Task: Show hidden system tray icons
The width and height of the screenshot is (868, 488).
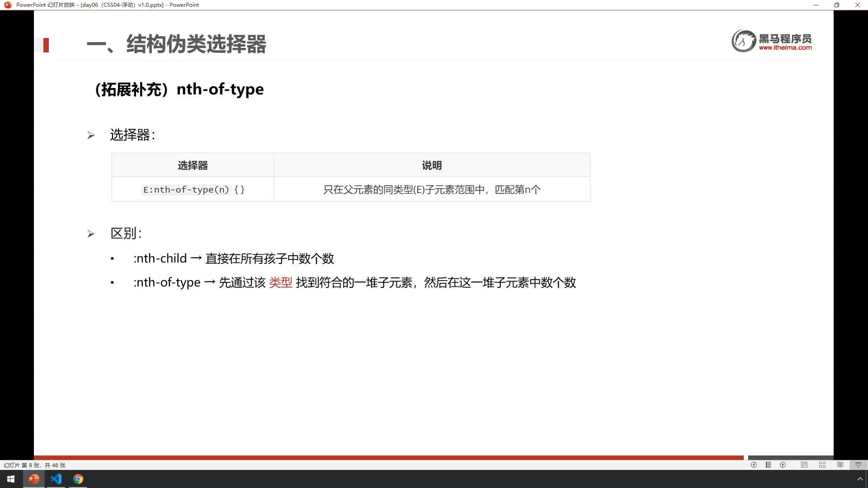Action: 860,479
